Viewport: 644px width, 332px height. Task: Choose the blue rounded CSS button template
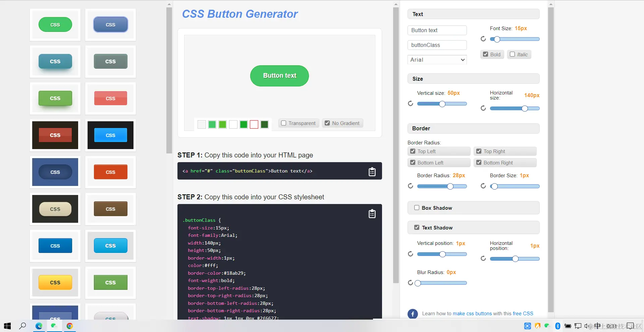[110, 25]
